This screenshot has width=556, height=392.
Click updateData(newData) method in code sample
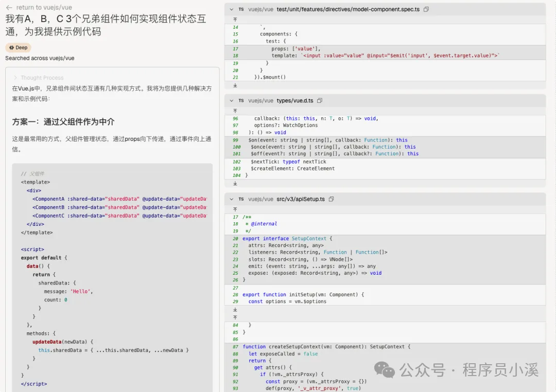[63, 342]
